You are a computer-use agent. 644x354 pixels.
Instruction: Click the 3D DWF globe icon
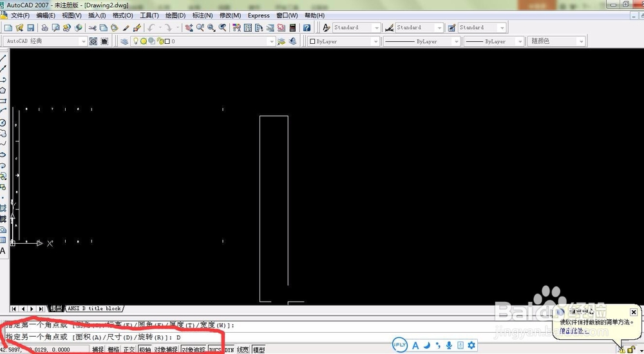click(78, 28)
